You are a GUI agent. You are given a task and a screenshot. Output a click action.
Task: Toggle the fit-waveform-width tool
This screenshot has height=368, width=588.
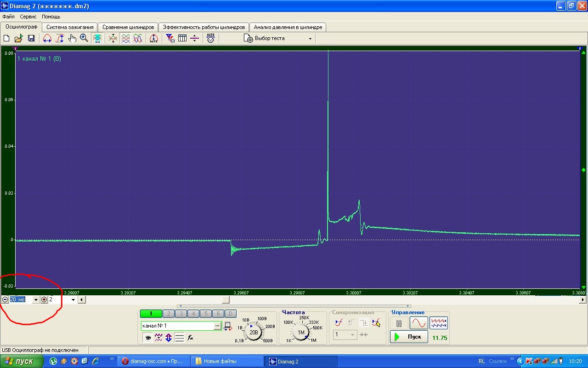point(97,39)
